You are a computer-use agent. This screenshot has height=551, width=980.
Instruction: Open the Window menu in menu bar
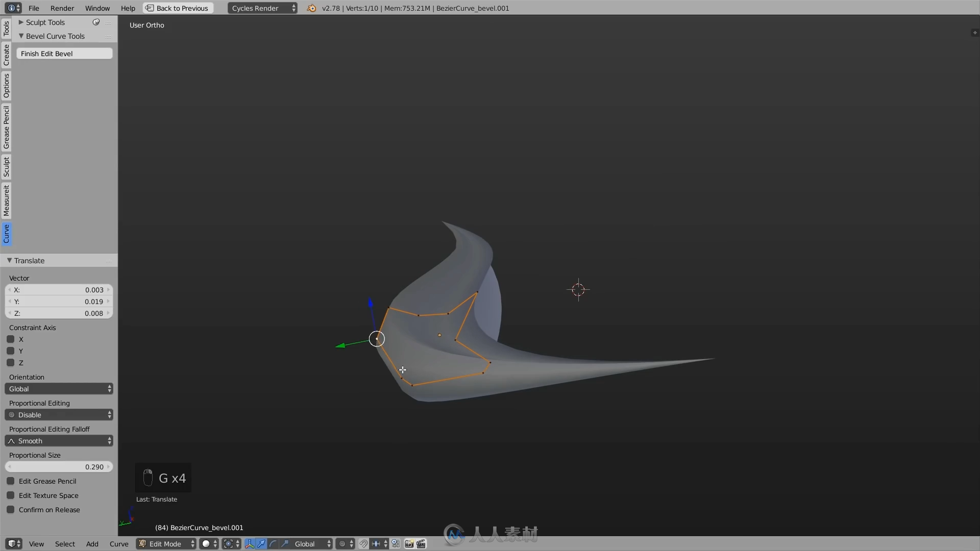97,8
